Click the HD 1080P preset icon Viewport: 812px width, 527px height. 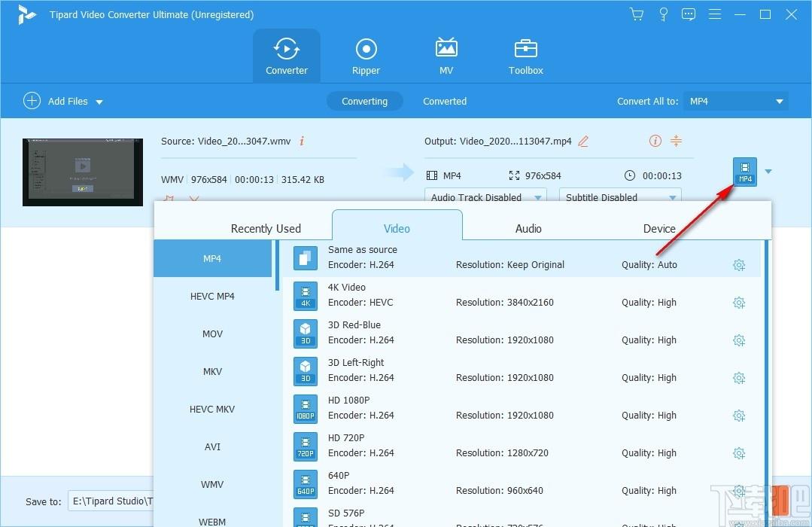click(306, 409)
